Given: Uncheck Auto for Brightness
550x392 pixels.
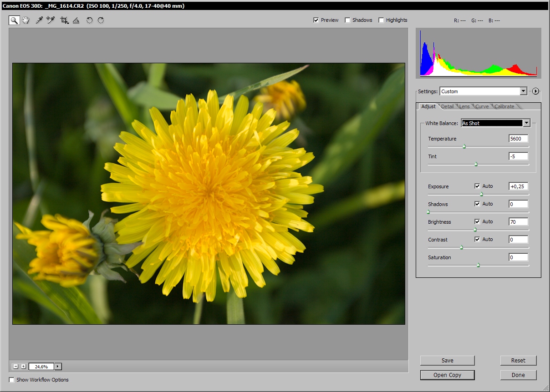Looking at the screenshot, I should (x=477, y=221).
